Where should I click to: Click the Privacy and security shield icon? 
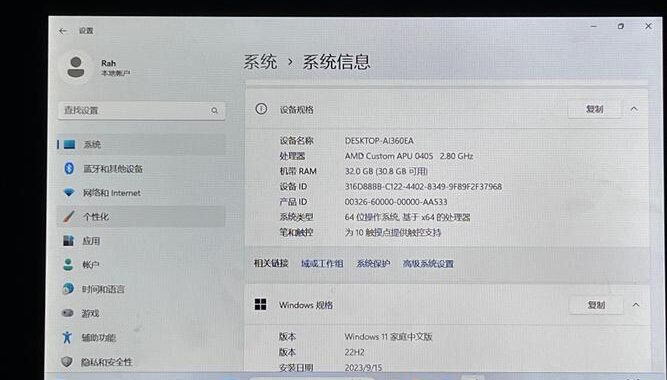[x=66, y=362]
